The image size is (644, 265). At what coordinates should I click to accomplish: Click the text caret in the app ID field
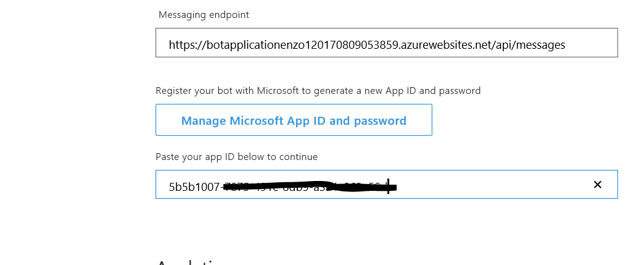tap(388, 186)
